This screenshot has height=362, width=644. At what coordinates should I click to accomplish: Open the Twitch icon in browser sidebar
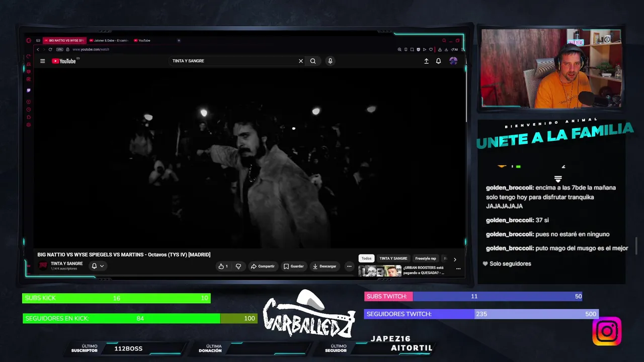pyautogui.click(x=29, y=90)
